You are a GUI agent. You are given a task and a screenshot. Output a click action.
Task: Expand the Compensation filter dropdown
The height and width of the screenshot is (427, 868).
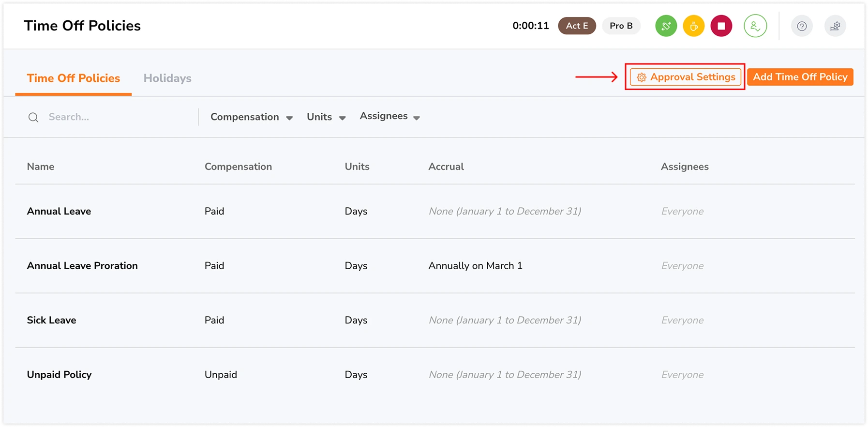click(x=252, y=117)
